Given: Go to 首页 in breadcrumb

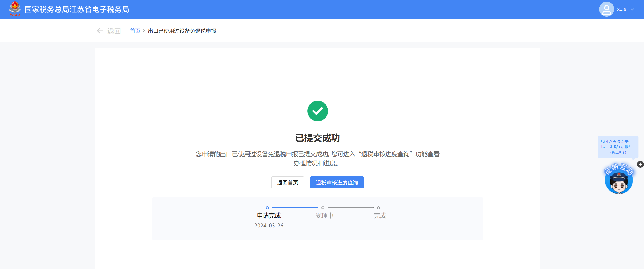Looking at the screenshot, I should [135, 31].
